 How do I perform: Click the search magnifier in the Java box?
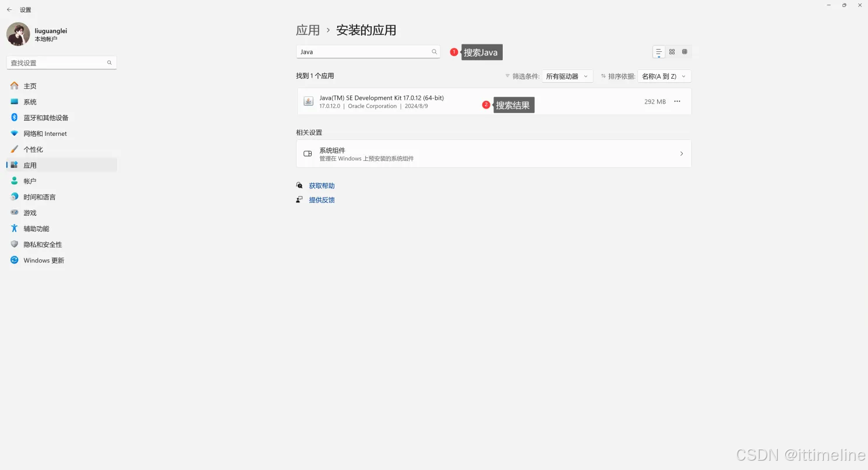[434, 52]
